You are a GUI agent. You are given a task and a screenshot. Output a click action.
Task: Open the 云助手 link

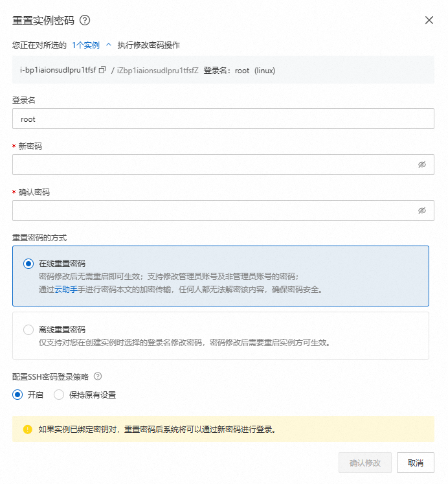66,290
